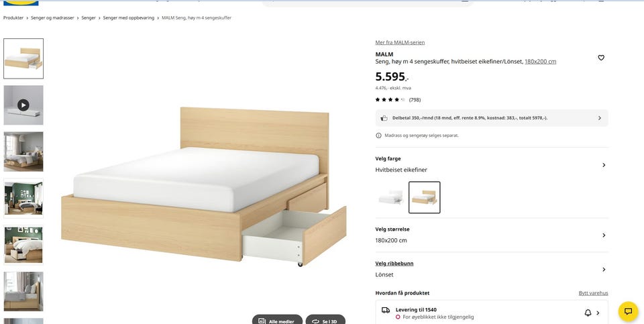This screenshot has width=644, height=324.
Task: Go to Senger med oppbevaring breadcrumb
Action: 129,18
